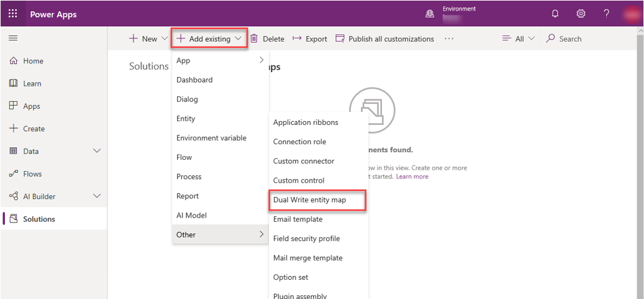The height and width of the screenshot is (299, 644).
Task: Collapse the left navigation hamburger menu
Action: point(13,39)
